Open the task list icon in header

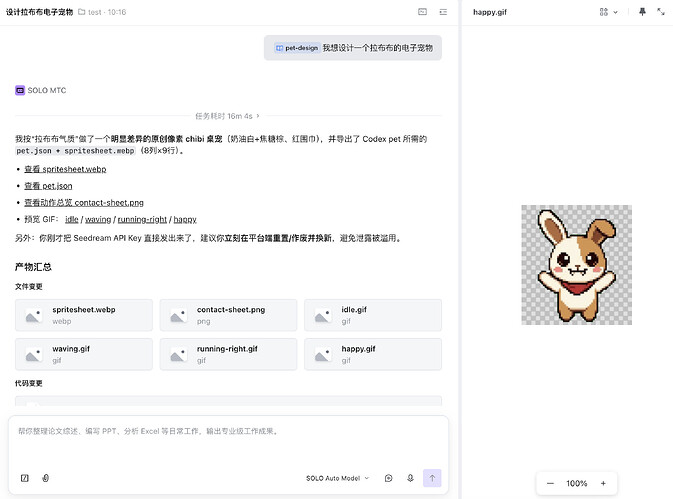point(443,12)
